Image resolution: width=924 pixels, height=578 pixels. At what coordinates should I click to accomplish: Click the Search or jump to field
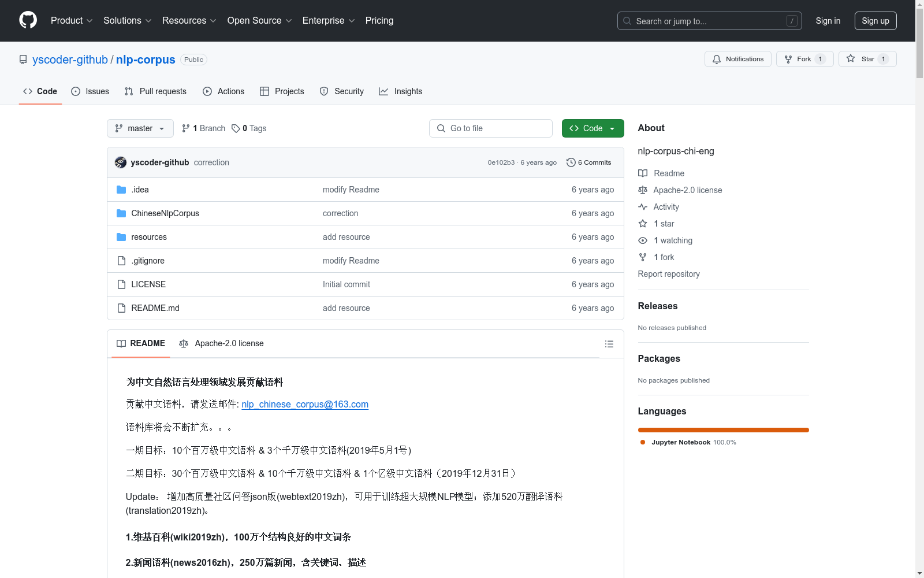pyautogui.click(x=710, y=21)
